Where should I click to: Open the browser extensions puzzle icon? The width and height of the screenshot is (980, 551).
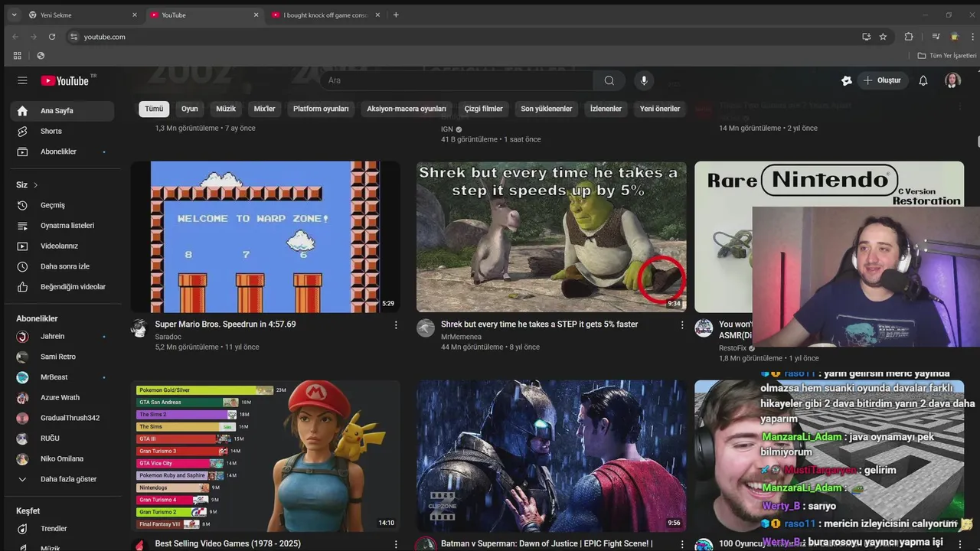click(x=909, y=37)
